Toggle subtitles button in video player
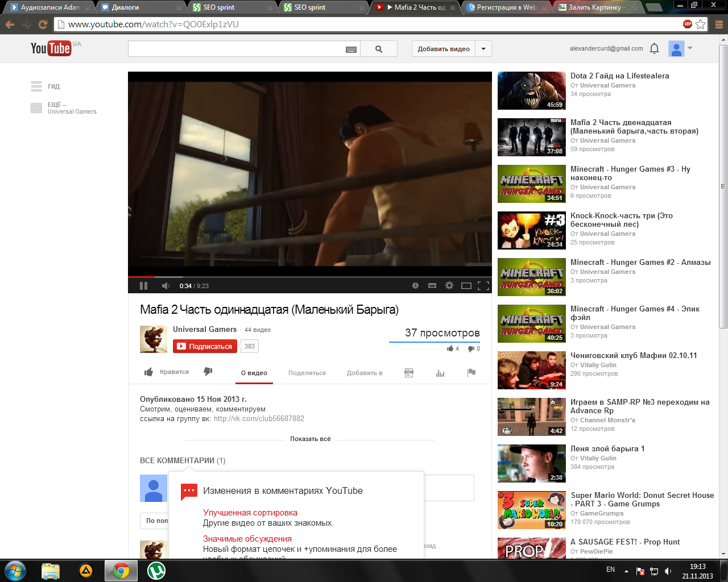The image size is (728, 582). (432, 286)
